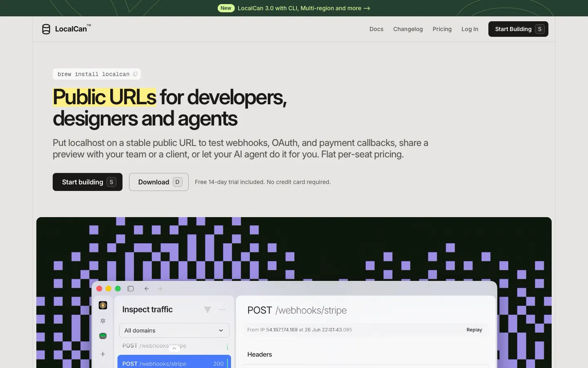
Task: Select the sunburst icon in the app sidebar
Action: 103,305
